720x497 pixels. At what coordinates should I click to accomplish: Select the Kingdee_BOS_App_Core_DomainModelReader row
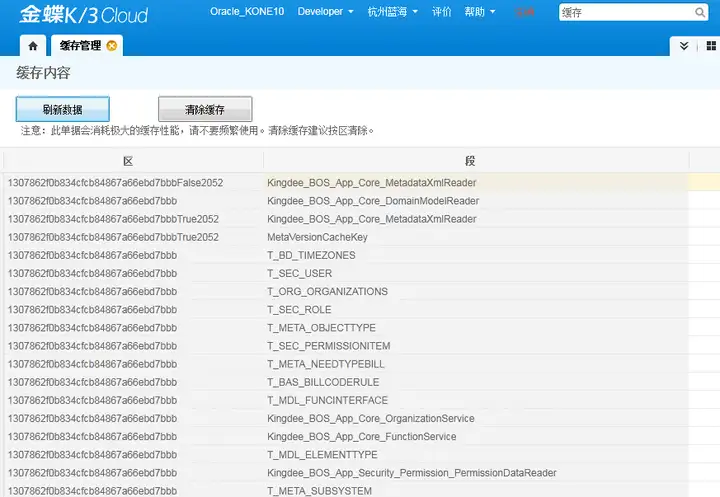[x=346, y=201]
